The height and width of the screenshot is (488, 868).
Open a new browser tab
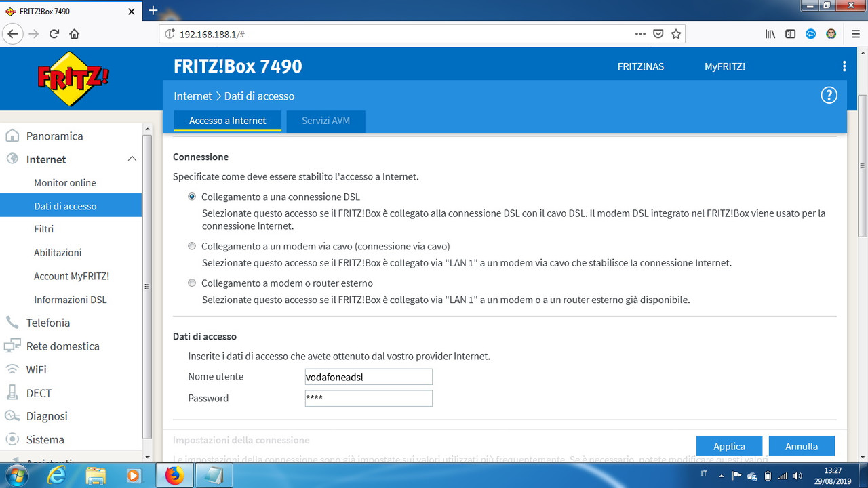click(x=153, y=10)
